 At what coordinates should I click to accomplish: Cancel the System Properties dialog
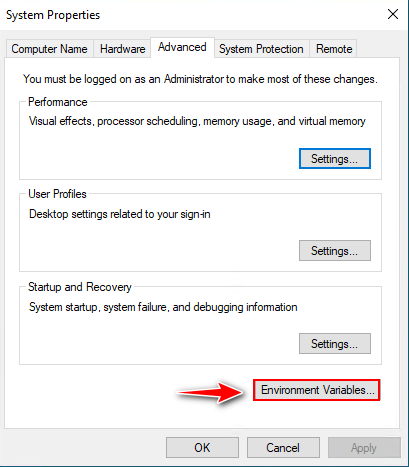283,448
